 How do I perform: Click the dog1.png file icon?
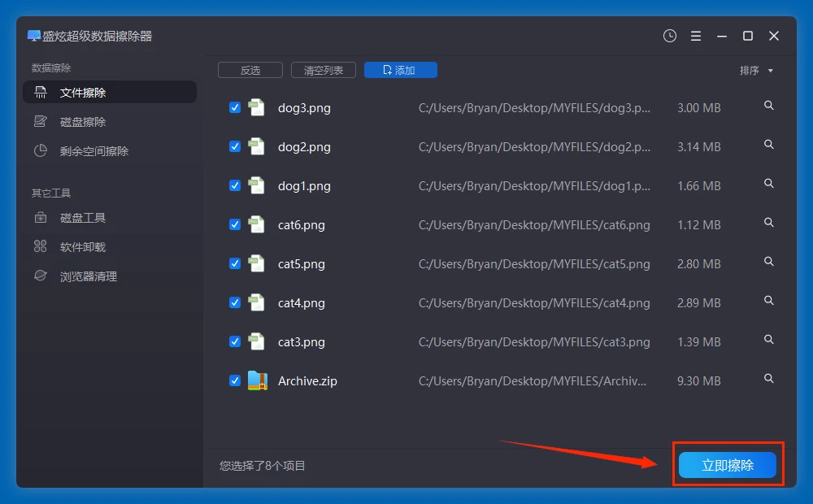point(257,185)
